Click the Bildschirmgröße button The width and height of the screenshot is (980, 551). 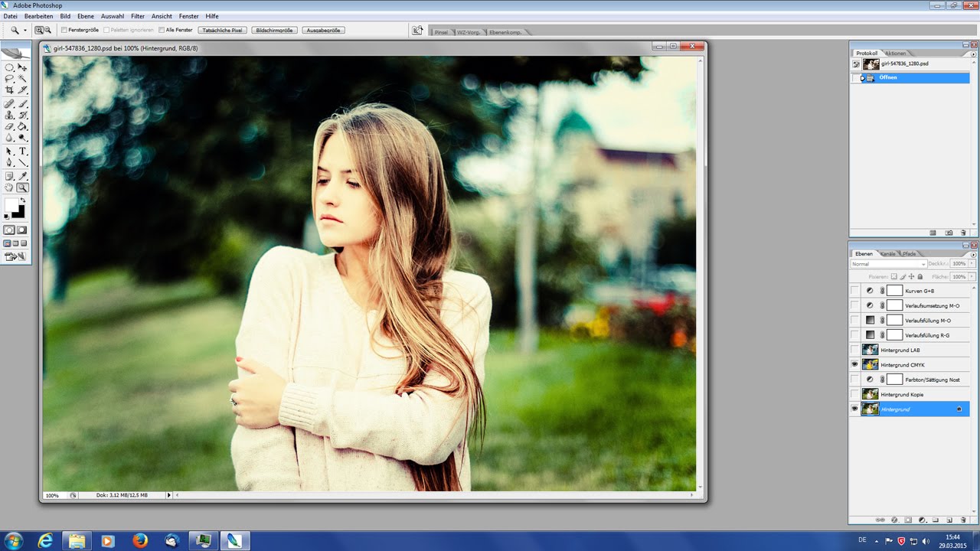pos(274,30)
